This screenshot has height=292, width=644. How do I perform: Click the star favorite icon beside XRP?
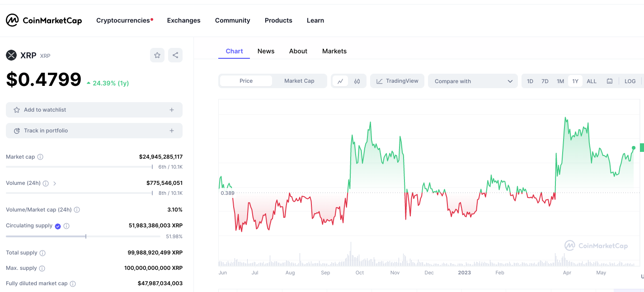157,55
